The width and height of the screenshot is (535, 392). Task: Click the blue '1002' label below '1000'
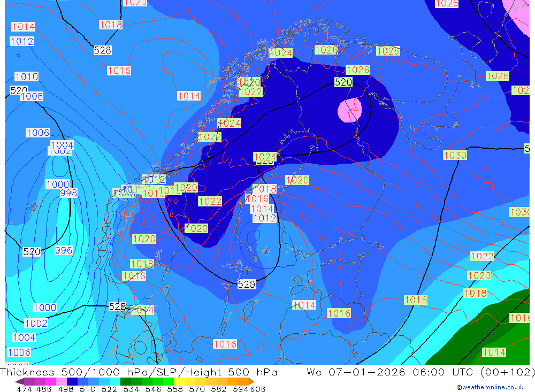[x=36, y=323]
